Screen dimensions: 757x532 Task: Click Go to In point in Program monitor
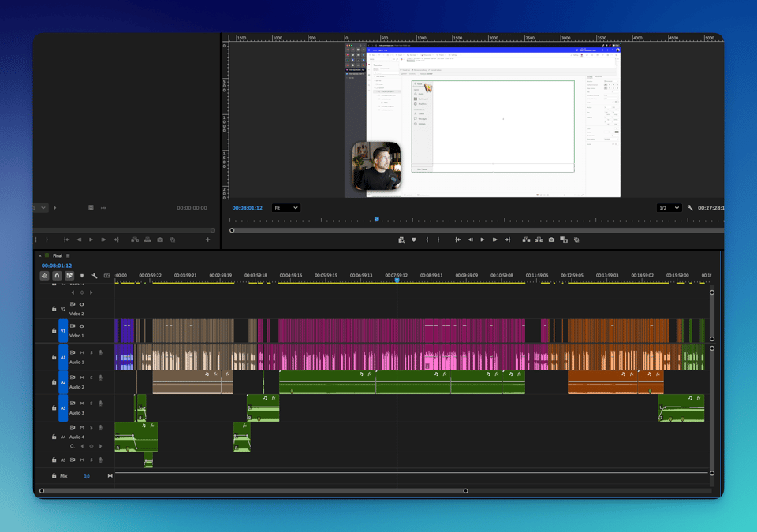(x=458, y=240)
